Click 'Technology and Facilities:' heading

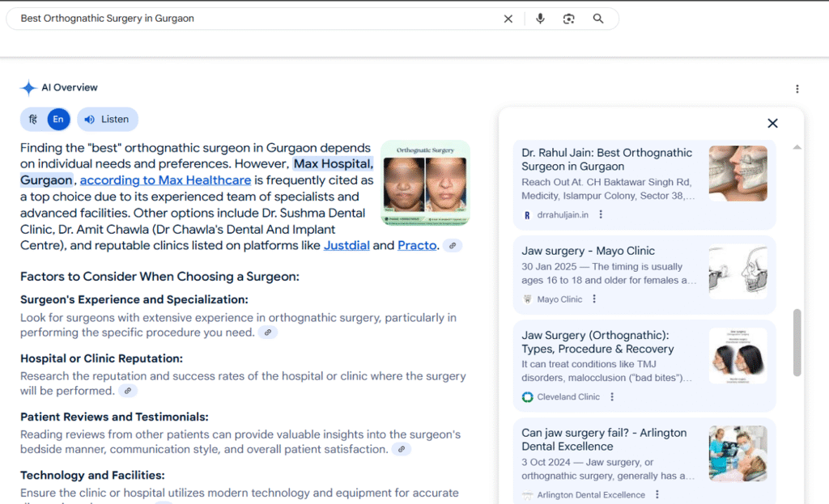(x=92, y=475)
